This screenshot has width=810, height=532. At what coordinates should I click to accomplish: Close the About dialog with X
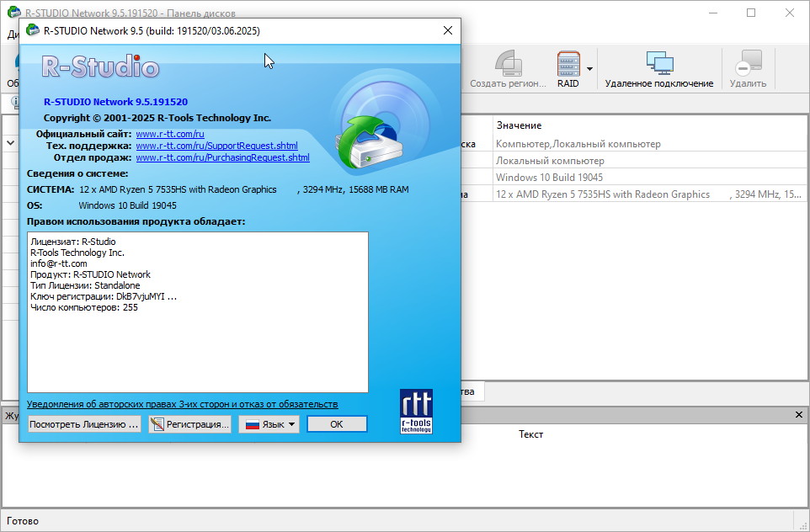[x=448, y=30]
